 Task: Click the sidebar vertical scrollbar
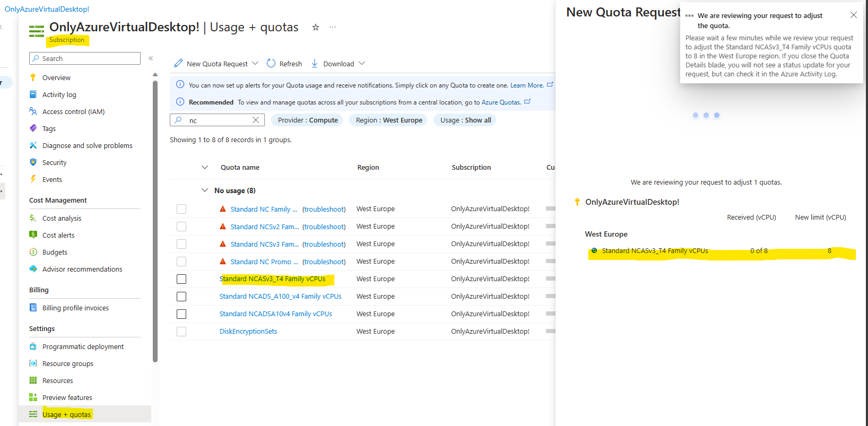click(155, 220)
